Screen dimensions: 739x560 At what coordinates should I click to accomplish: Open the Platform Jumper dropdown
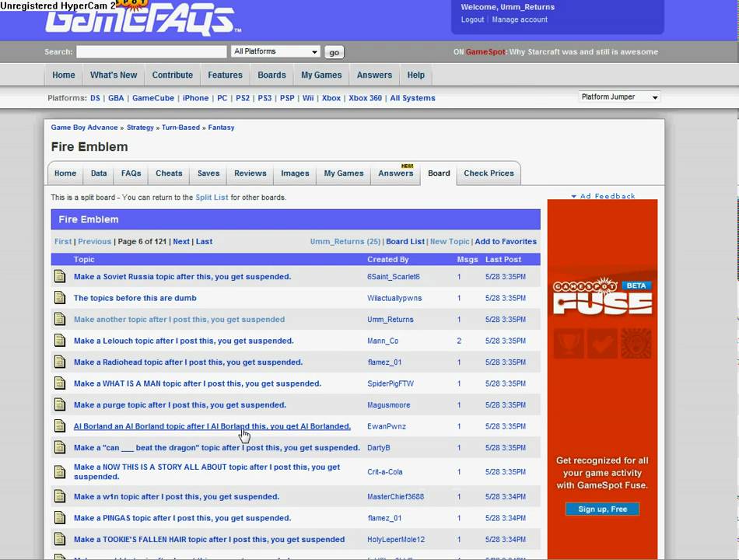619,96
